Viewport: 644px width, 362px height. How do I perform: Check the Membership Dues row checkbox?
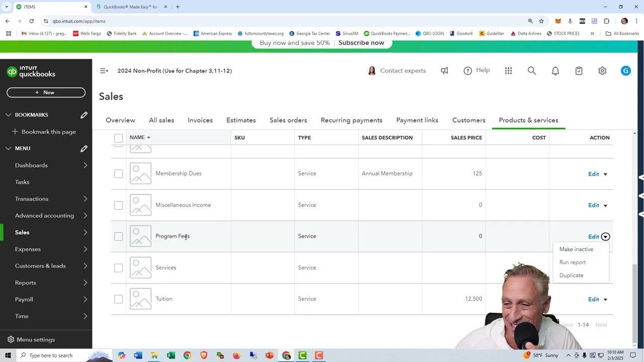click(118, 173)
